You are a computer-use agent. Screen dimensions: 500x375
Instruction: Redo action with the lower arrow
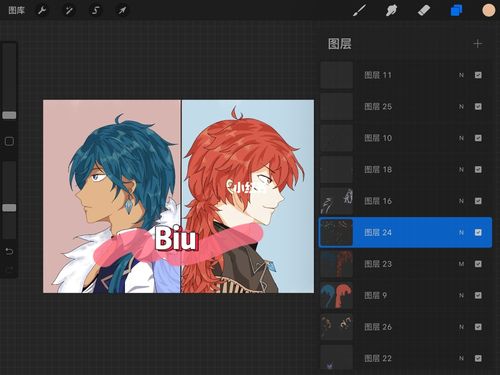[9, 269]
